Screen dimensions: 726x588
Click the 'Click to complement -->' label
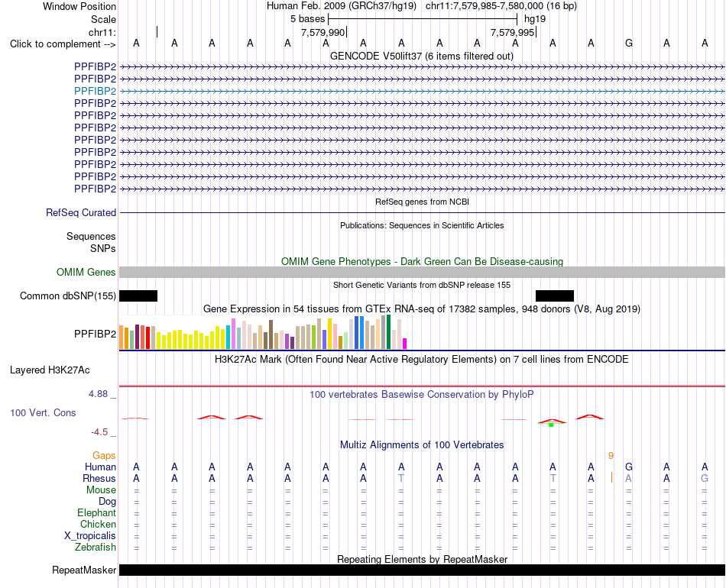pos(63,44)
